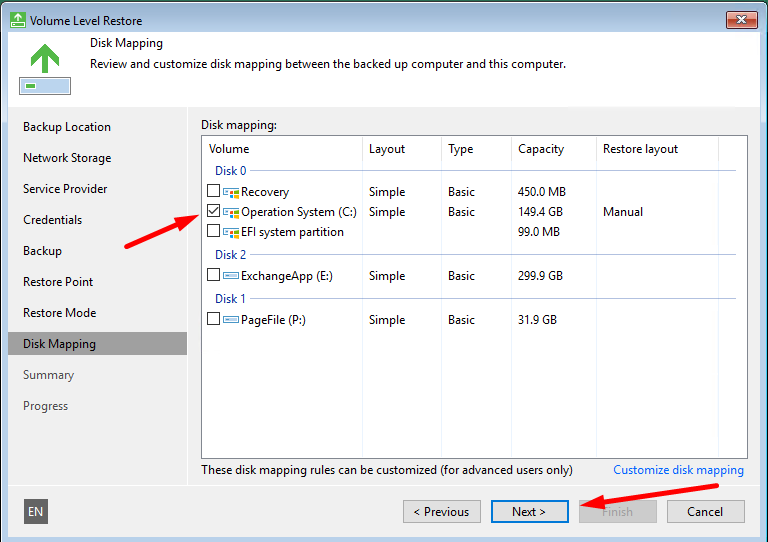Click the Volume Level Restore title bar icon

point(18,20)
